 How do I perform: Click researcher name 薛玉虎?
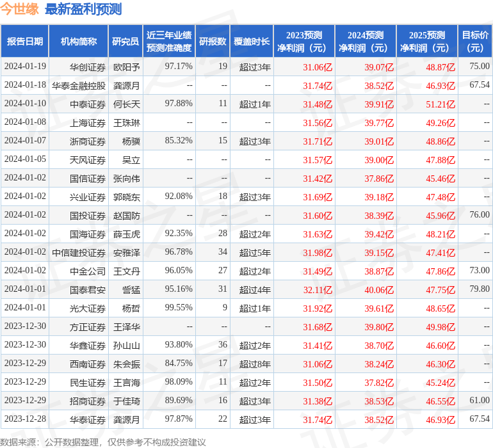(126, 234)
